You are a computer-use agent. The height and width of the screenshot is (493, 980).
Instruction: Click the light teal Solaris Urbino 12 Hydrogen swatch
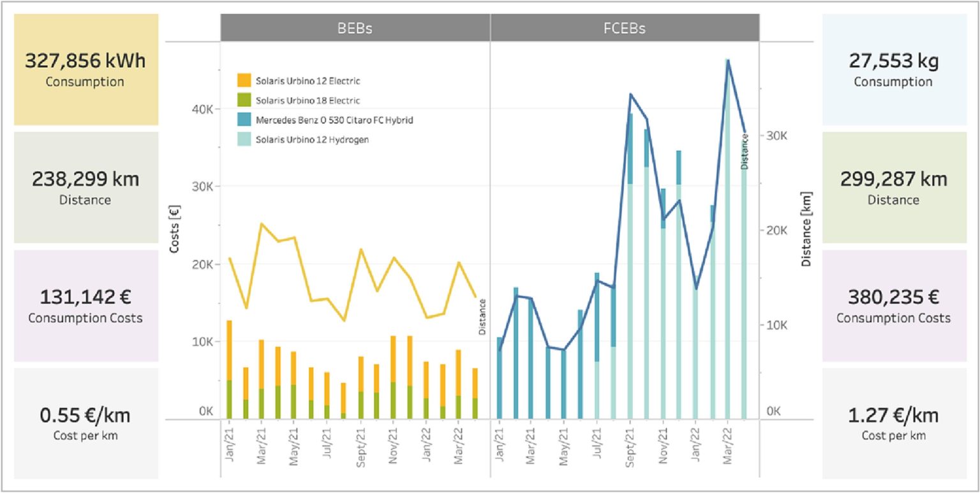(x=244, y=139)
